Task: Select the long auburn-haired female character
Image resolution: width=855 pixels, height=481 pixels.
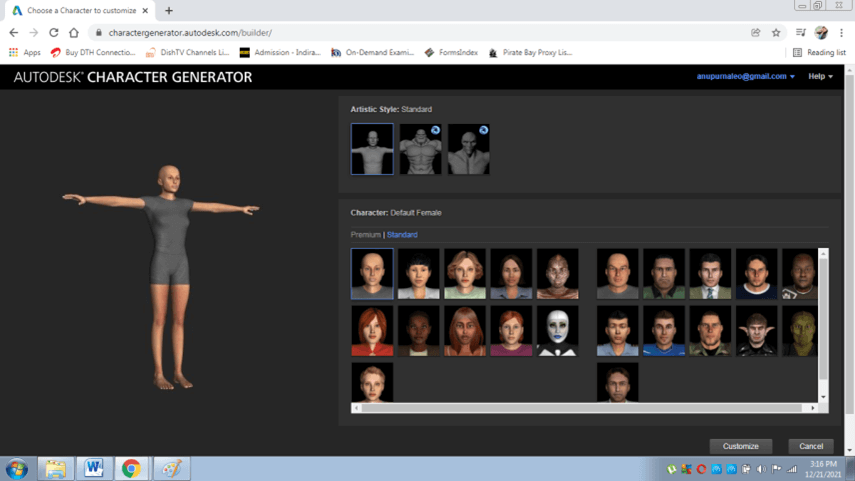Action: tap(465, 331)
